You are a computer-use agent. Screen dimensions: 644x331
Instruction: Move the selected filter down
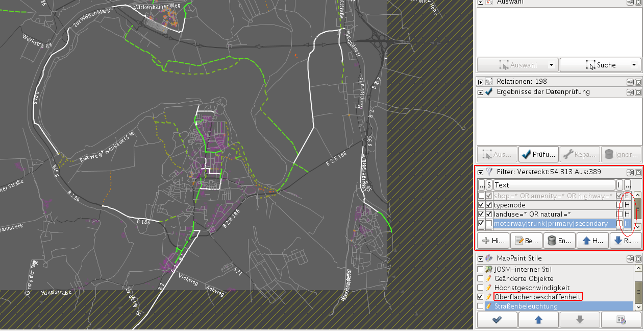point(626,241)
